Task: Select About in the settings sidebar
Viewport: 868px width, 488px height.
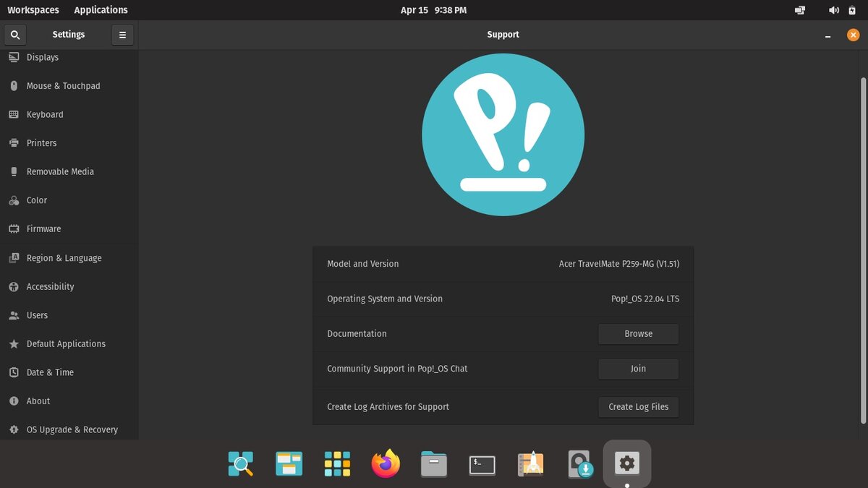Action: coord(69,401)
